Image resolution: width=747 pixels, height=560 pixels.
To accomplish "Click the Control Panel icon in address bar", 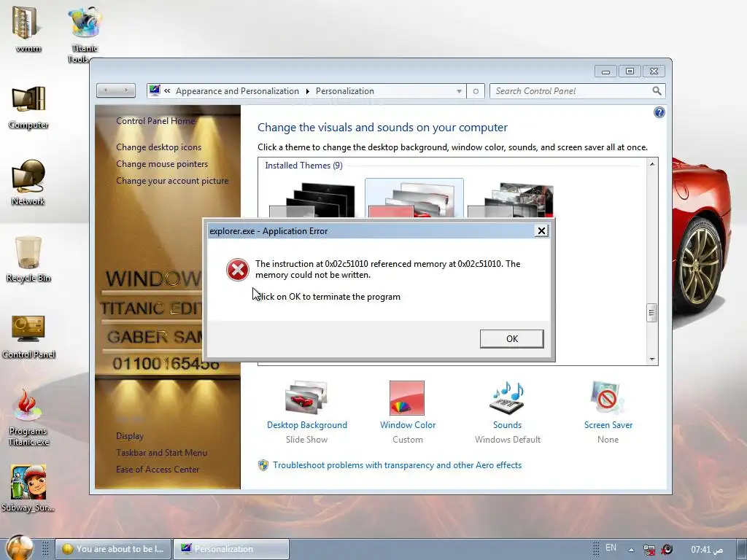I will pyautogui.click(x=155, y=90).
